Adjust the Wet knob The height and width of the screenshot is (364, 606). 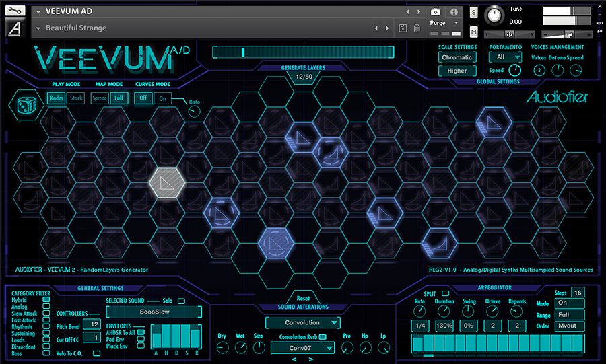pyautogui.click(x=241, y=348)
